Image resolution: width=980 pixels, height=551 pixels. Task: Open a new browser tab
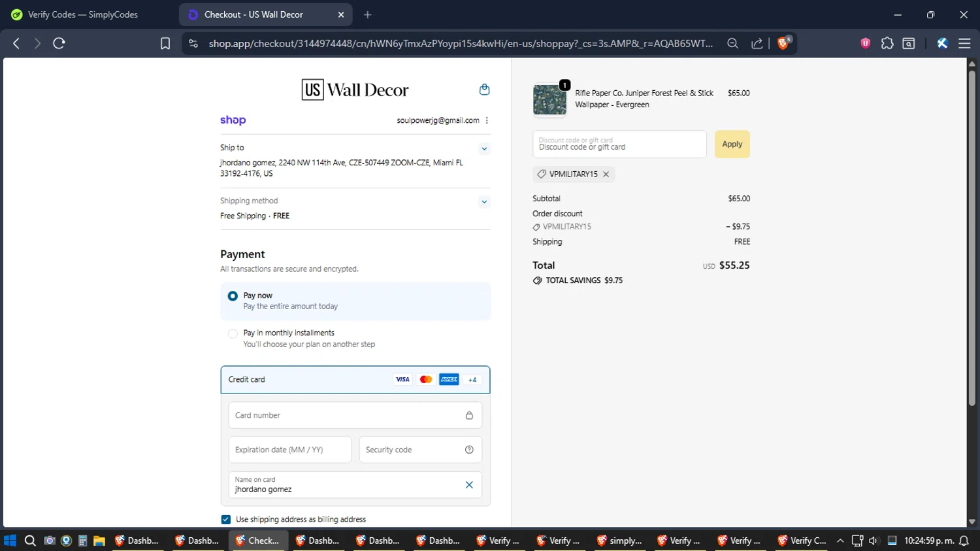(368, 14)
